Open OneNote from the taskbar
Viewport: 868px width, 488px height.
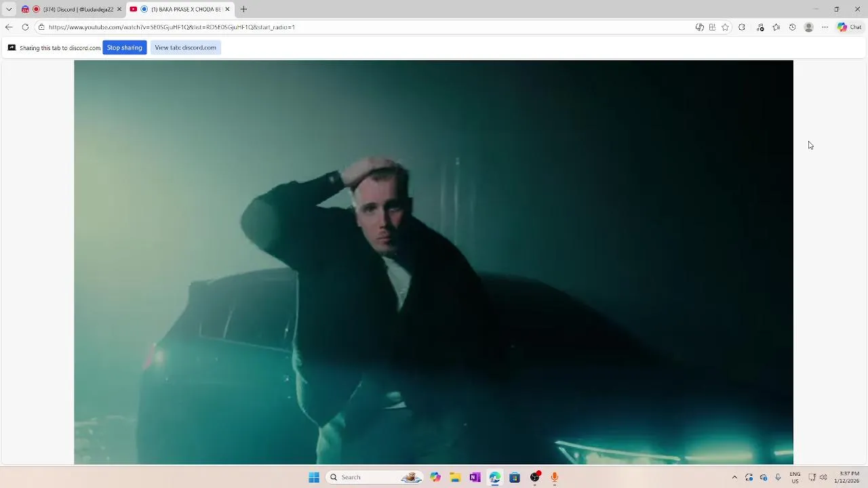(x=475, y=477)
